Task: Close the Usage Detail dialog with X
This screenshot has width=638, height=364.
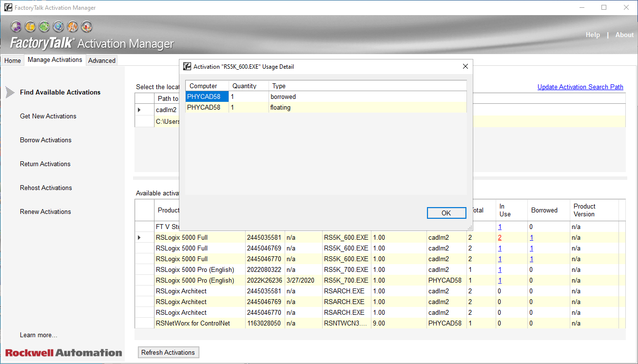Action: coord(465,67)
